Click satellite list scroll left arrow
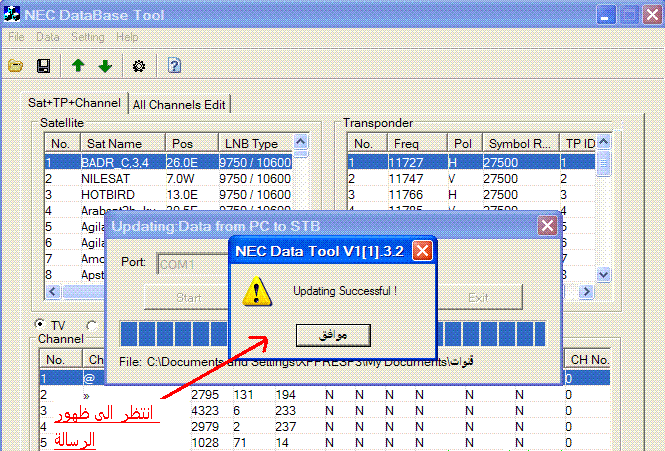665x451 pixels. point(53,291)
